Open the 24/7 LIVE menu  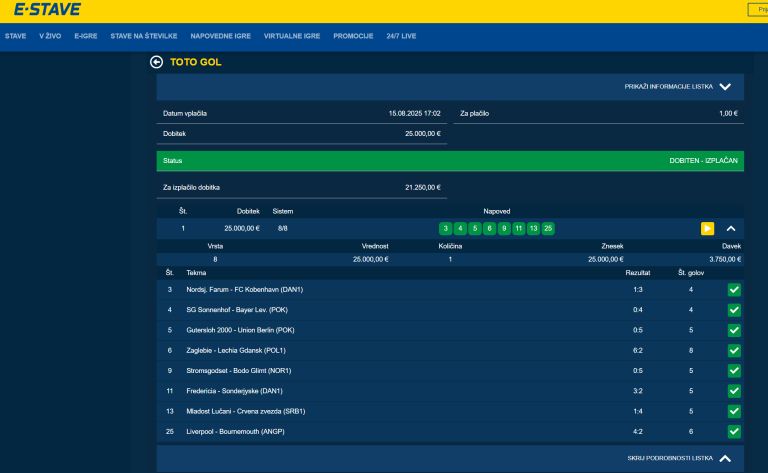click(401, 36)
